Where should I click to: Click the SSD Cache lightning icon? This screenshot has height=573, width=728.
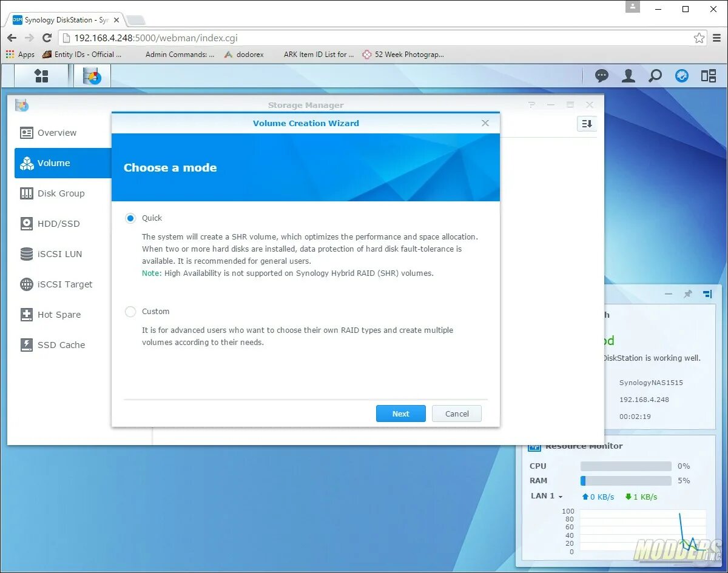pyautogui.click(x=27, y=345)
